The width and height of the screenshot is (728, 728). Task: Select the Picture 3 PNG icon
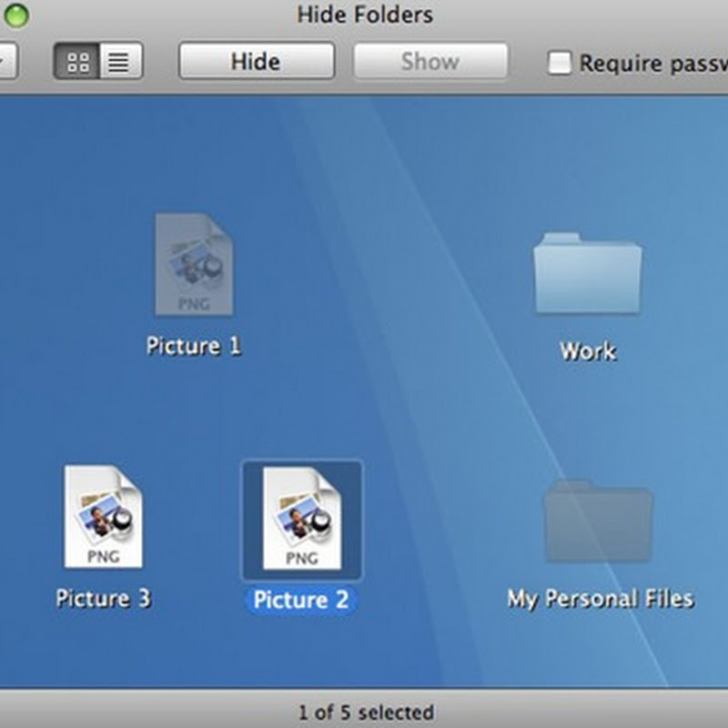(103, 519)
